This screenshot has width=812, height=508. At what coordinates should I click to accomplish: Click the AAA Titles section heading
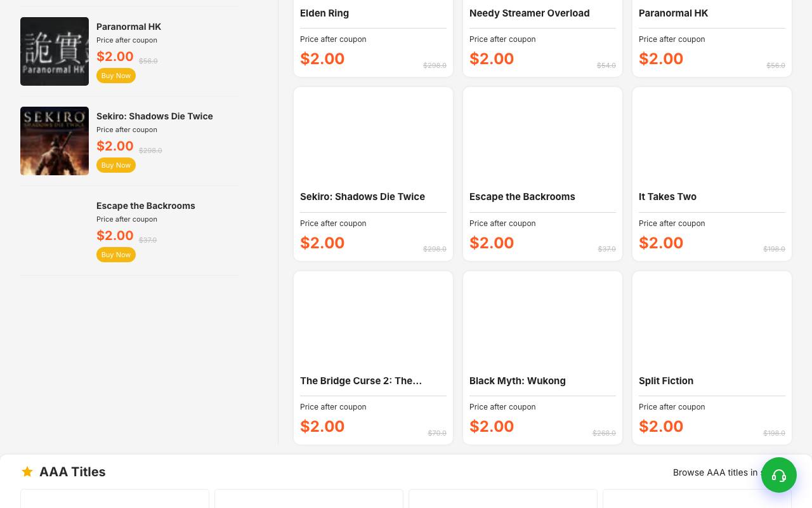coord(72,472)
